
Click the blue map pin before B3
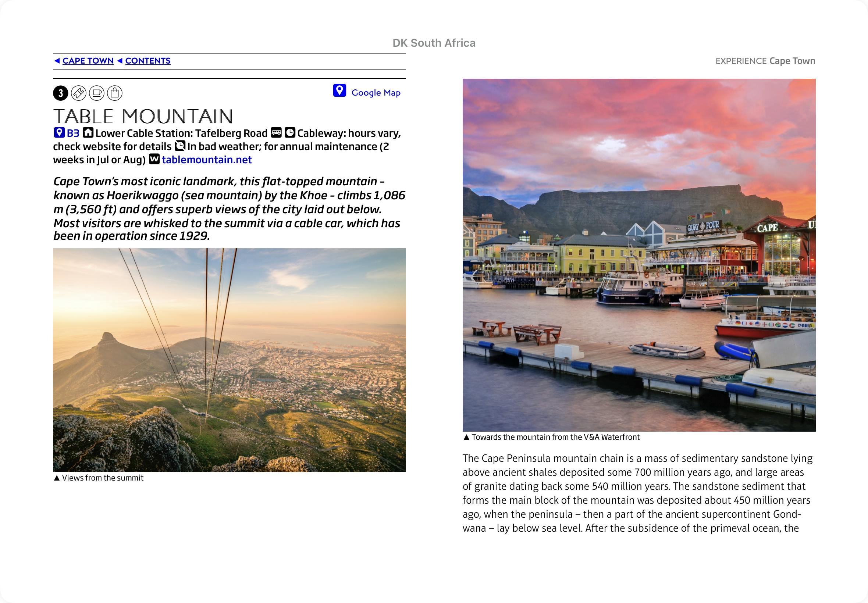(59, 133)
